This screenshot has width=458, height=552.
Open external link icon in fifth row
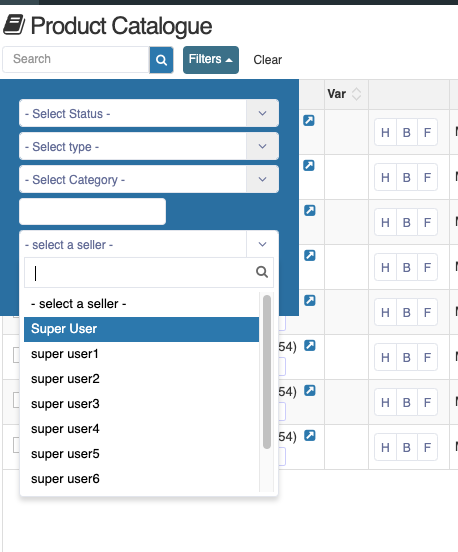(x=309, y=301)
